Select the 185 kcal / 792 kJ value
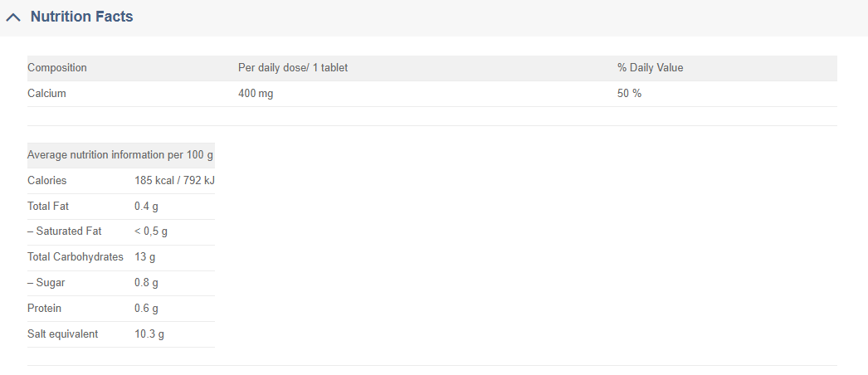This screenshot has width=868, height=375. tap(174, 181)
